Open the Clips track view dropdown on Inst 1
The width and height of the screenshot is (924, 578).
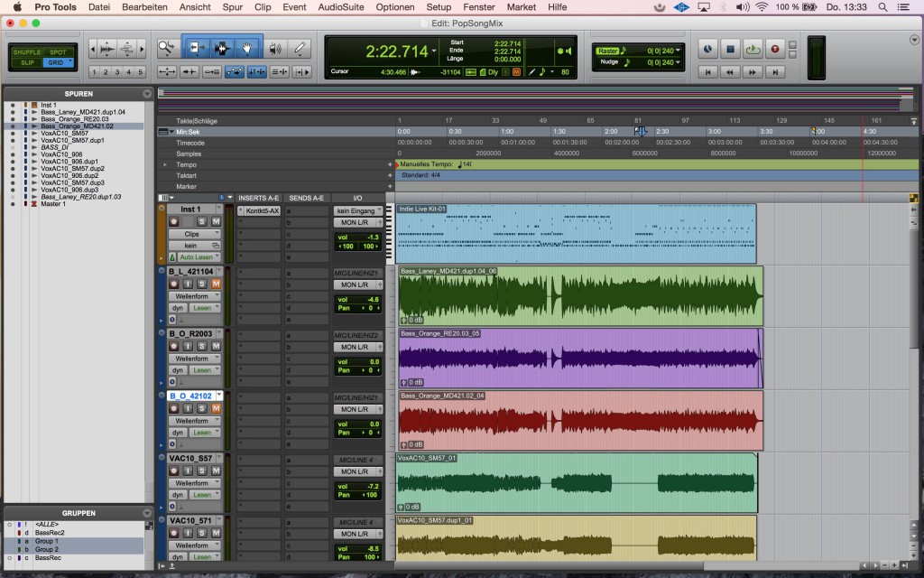tap(195, 234)
